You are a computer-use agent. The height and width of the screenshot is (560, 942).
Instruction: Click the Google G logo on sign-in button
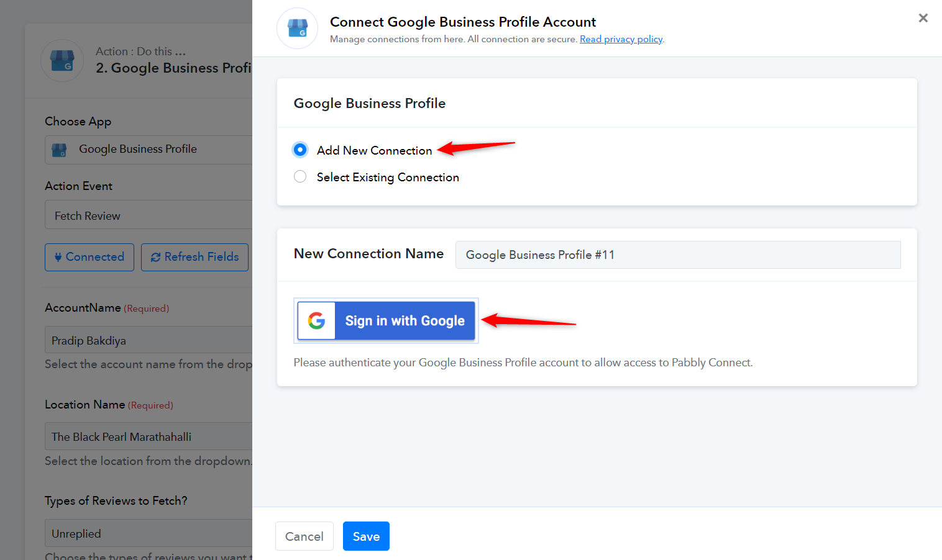pos(317,320)
